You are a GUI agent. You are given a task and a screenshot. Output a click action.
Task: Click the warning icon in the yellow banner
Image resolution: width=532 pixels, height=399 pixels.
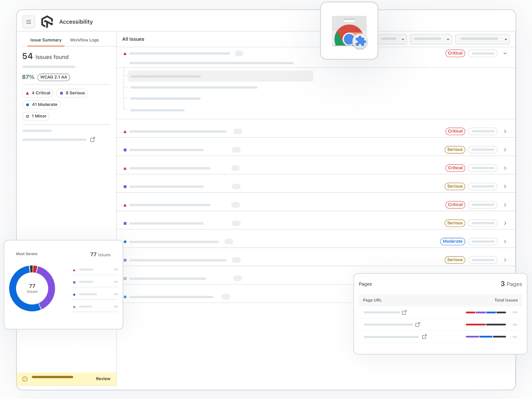pyautogui.click(x=25, y=378)
